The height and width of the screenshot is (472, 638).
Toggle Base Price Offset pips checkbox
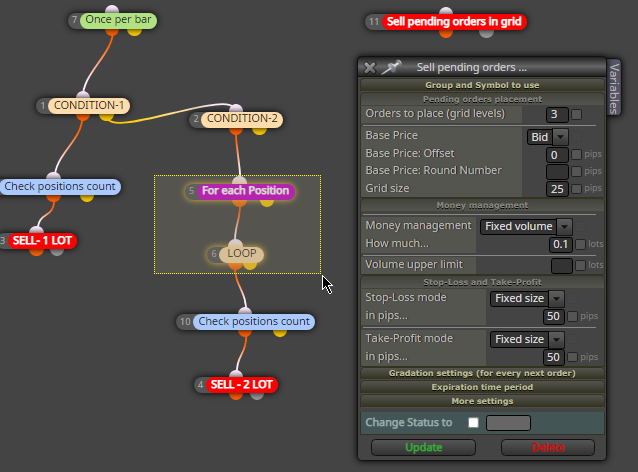click(577, 154)
